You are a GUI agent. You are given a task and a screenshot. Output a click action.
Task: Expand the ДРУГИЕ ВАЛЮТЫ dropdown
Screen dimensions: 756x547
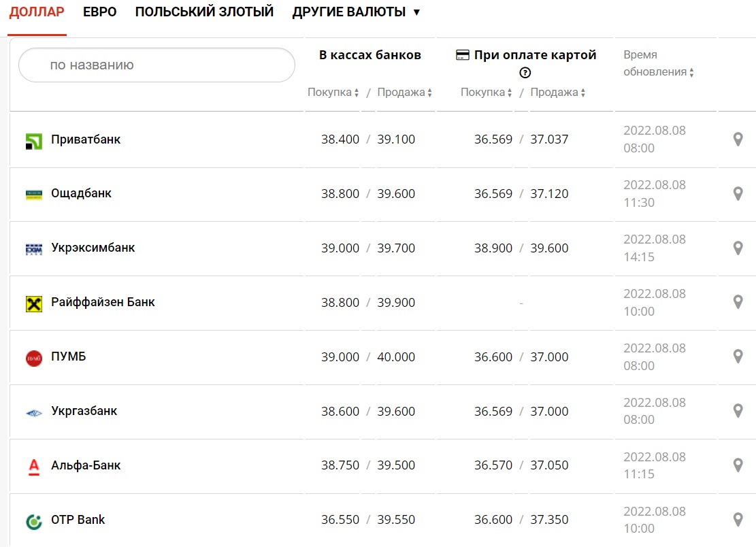(x=356, y=12)
